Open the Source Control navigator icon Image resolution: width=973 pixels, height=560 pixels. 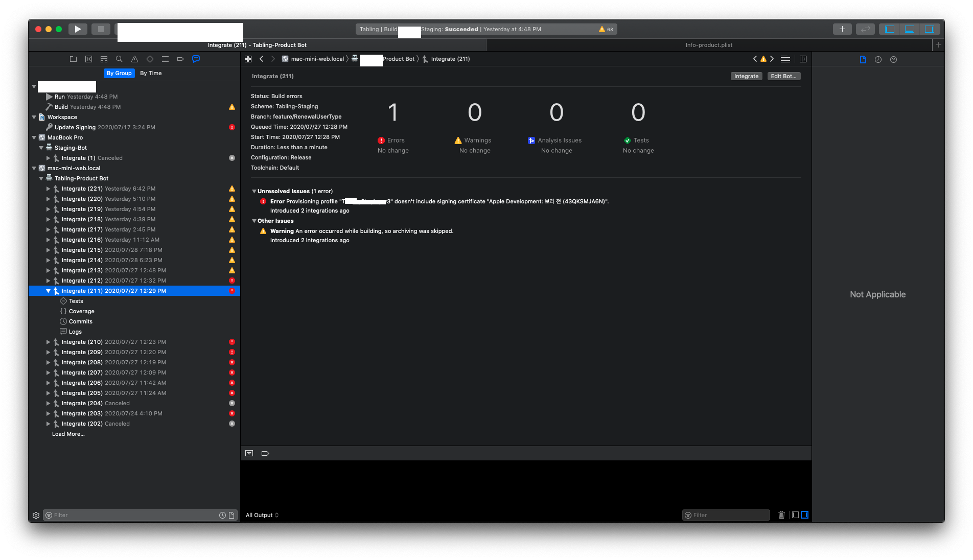(x=88, y=59)
